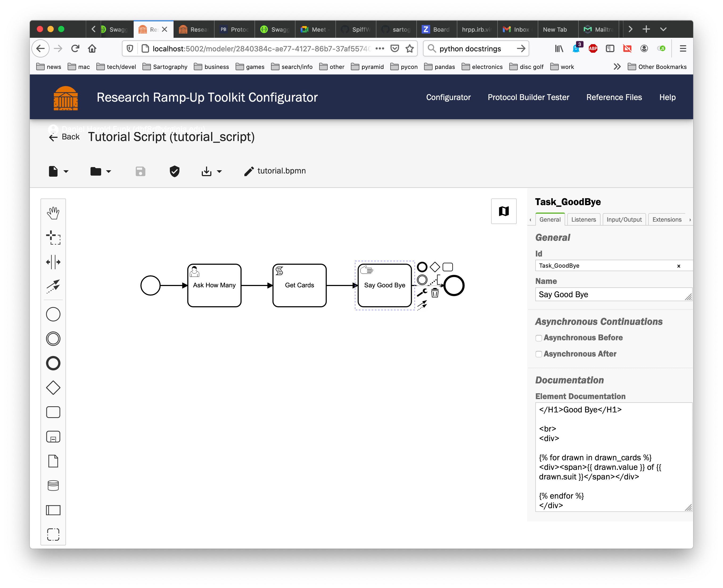Toggle Asynchronous Before checkbox
The width and height of the screenshot is (723, 588).
(538, 338)
